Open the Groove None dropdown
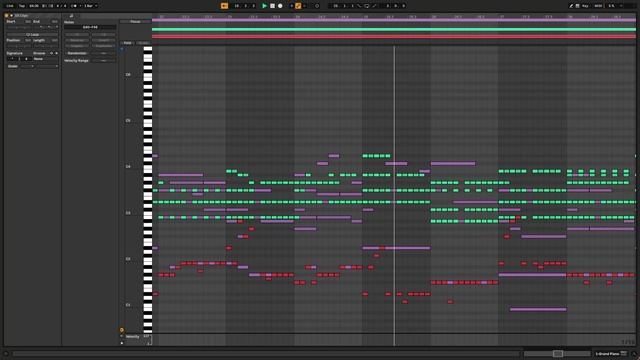The height and width of the screenshot is (360, 640). tap(45, 59)
